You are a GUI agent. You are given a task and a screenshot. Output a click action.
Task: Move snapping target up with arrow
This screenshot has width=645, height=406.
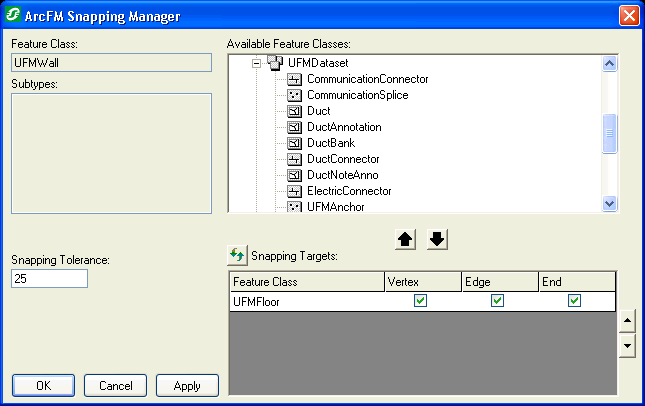pyautogui.click(x=406, y=239)
